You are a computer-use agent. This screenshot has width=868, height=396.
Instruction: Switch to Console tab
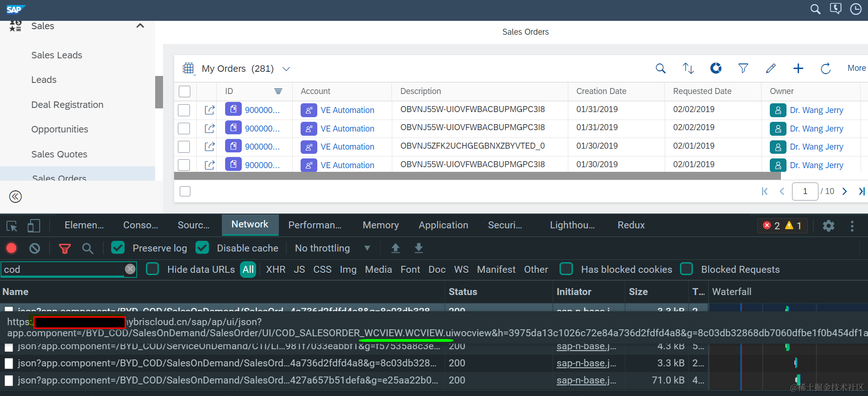pyautogui.click(x=140, y=225)
